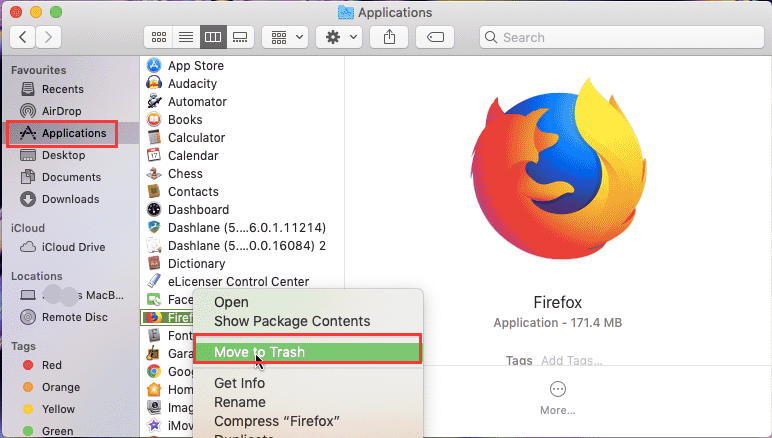Select Show Package Contents menu item
This screenshot has height=438, width=772.
[292, 321]
